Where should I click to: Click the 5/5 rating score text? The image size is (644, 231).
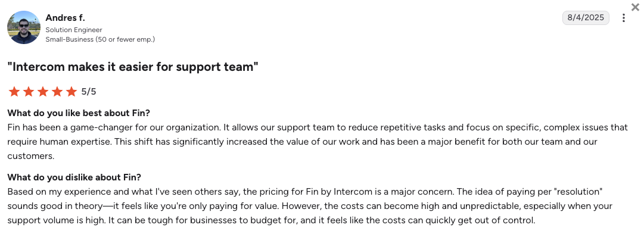(x=89, y=92)
